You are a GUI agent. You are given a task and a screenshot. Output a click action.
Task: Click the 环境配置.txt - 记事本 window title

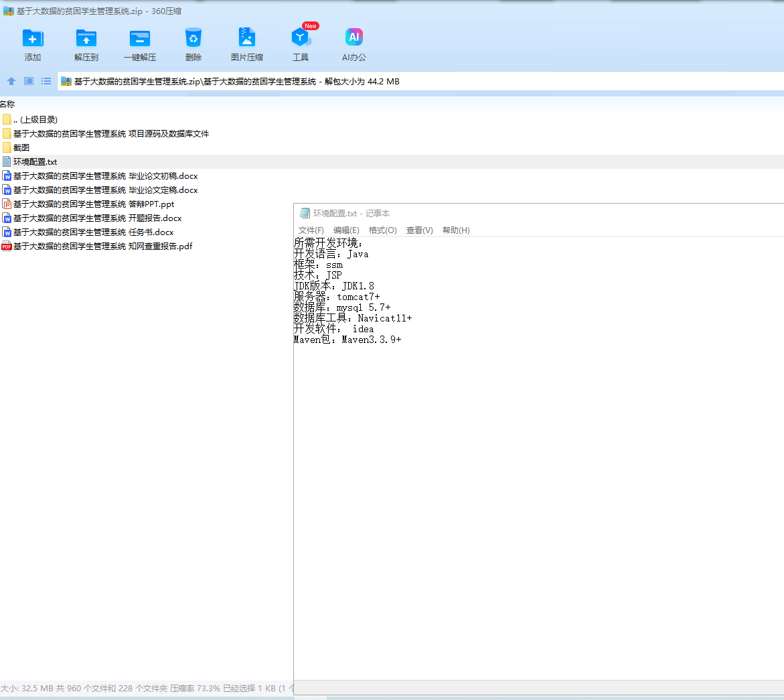[x=351, y=214]
